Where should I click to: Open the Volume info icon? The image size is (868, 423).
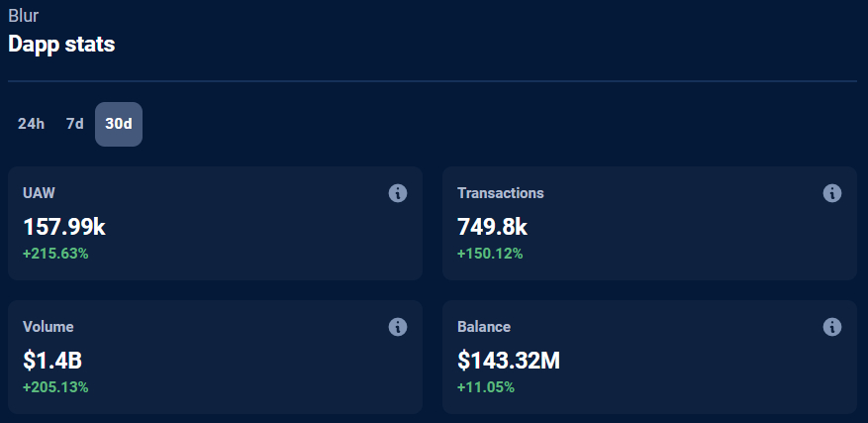[x=398, y=327]
